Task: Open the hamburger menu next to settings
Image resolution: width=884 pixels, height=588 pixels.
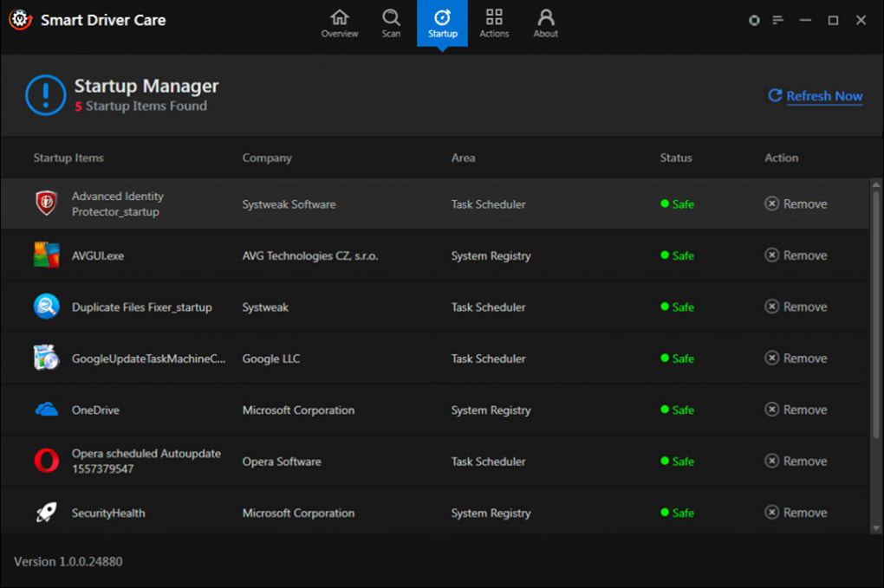Action: pos(777,20)
